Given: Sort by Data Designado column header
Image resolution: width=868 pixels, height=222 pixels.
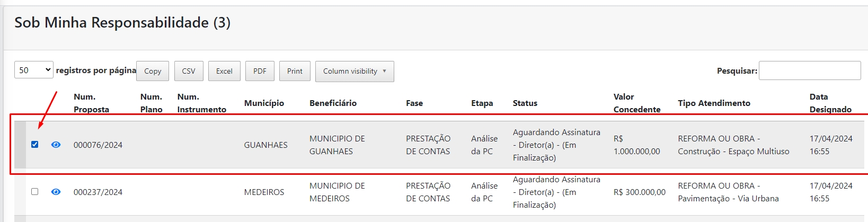Looking at the screenshot, I should (830, 103).
